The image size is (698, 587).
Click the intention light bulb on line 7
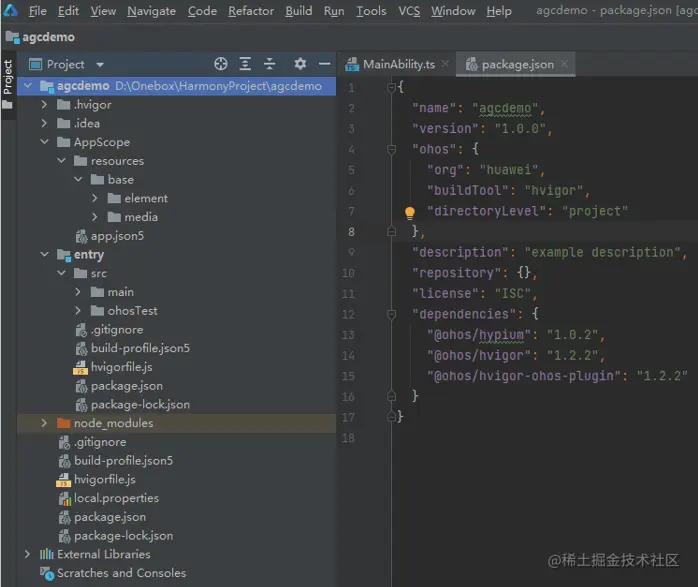tap(410, 213)
